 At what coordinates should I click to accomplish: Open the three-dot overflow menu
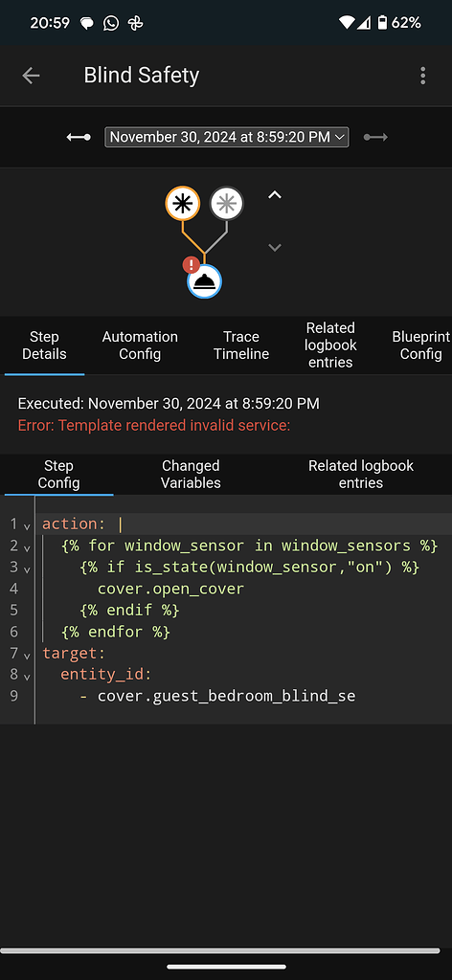tap(422, 76)
